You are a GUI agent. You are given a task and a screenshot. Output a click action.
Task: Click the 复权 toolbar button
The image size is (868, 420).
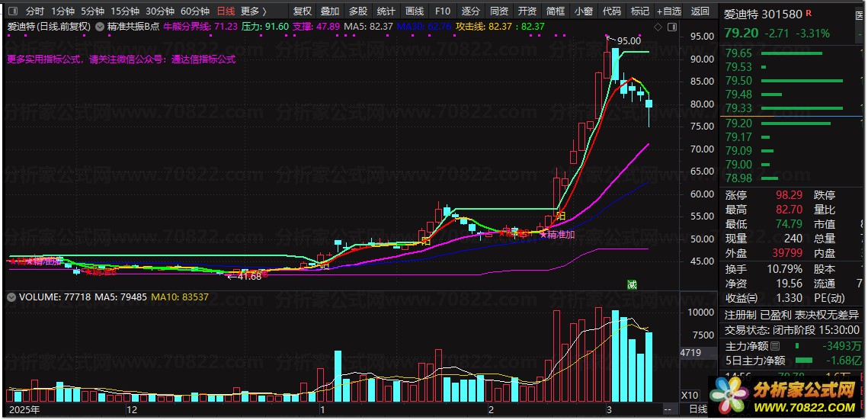click(x=303, y=11)
